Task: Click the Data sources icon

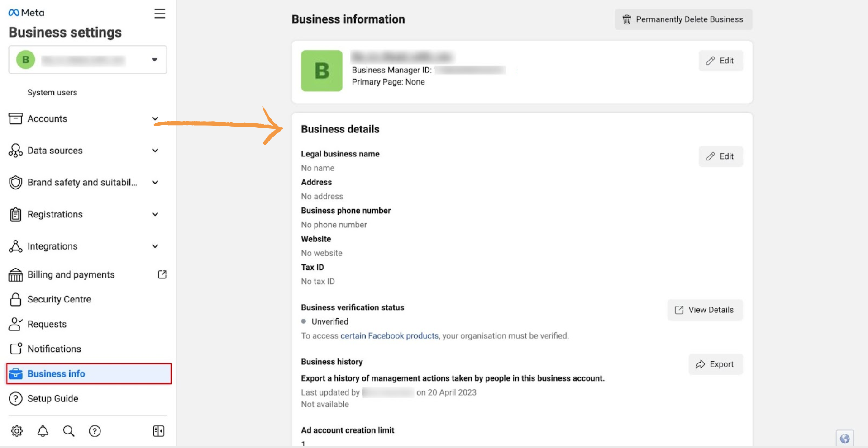Action: (x=15, y=151)
